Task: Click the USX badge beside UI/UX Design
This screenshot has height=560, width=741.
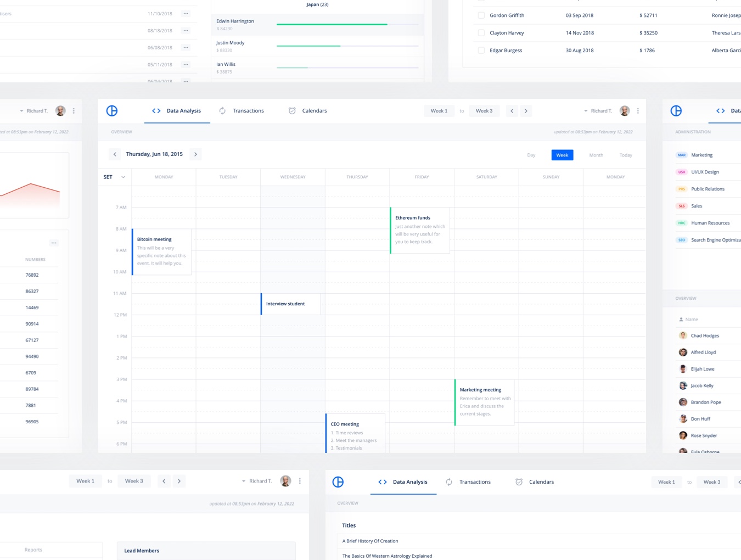Action: [682, 172]
